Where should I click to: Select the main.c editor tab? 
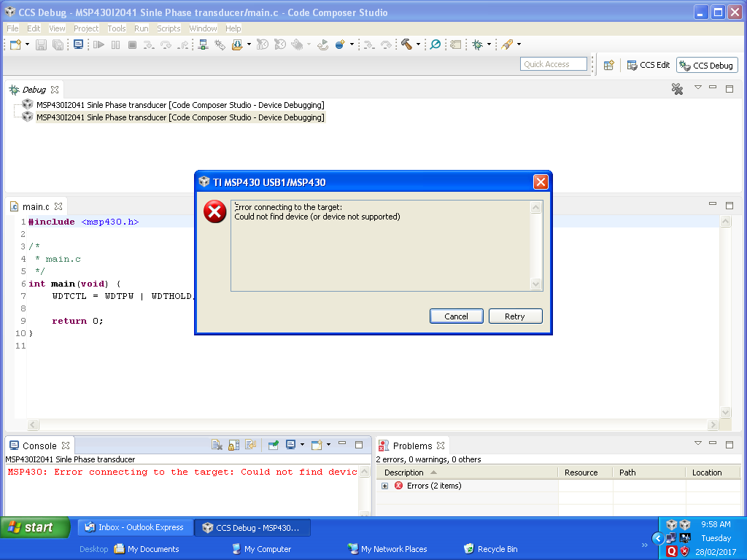pyautogui.click(x=36, y=206)
